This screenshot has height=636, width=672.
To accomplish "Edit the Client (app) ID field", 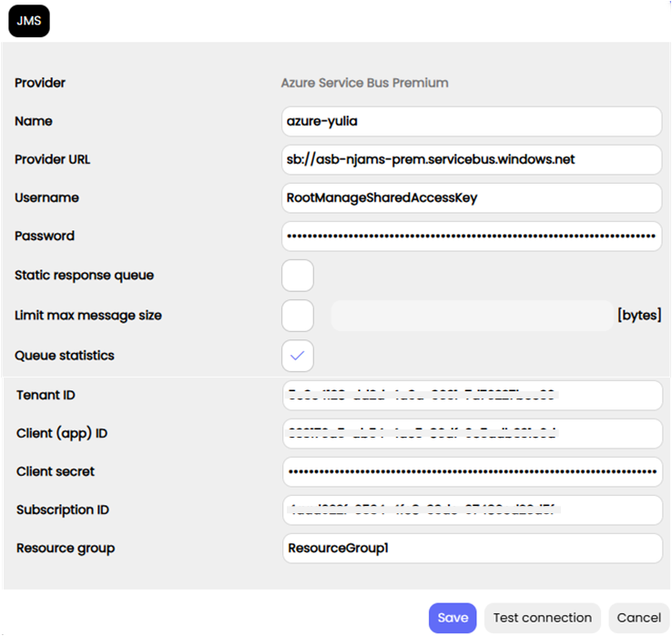I will (x=473, y=433).
